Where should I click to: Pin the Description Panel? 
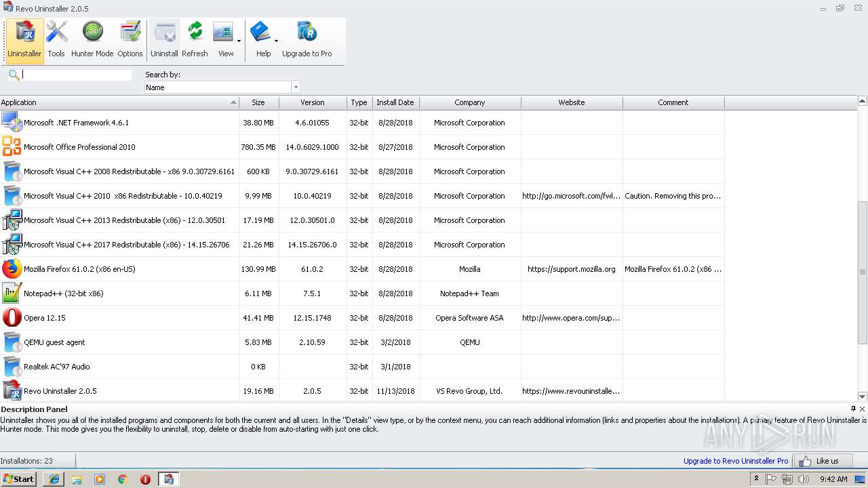(853, 409)
